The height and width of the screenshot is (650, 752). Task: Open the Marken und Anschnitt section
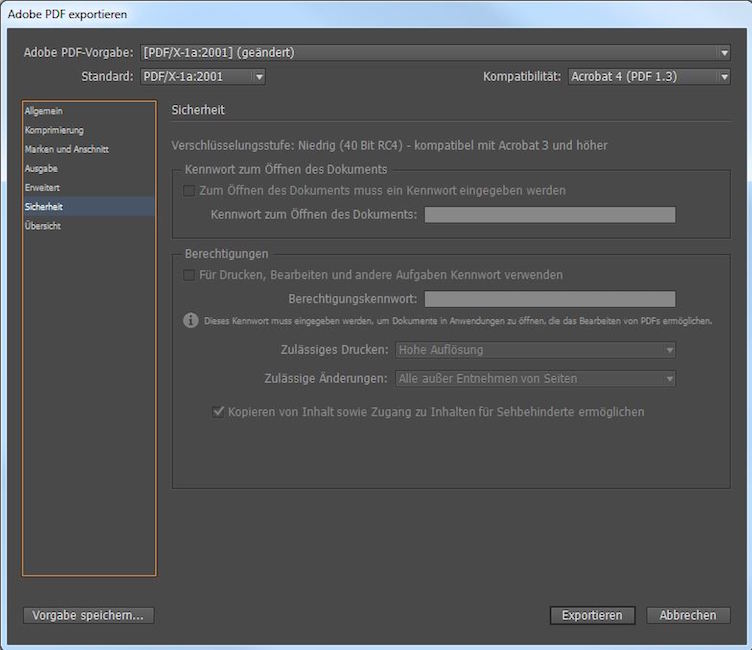[89, 149]
